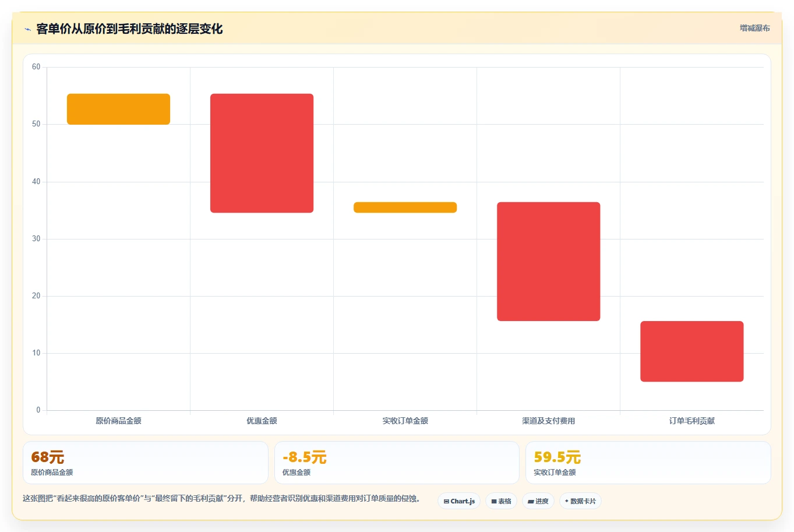794x532 pixels.
Task: Click y-axis tick label 0
Action: pos(38,410)
